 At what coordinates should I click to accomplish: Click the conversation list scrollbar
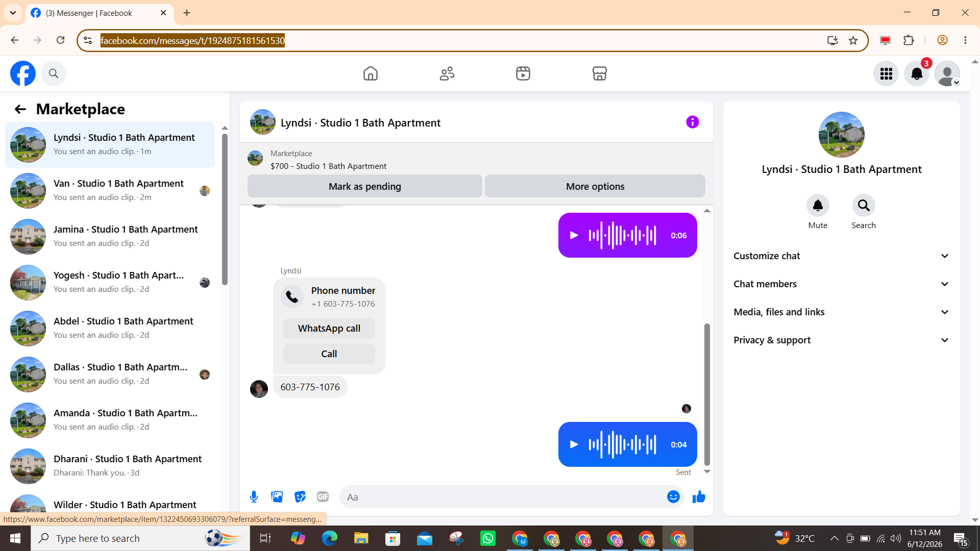[x=225, y=209]
